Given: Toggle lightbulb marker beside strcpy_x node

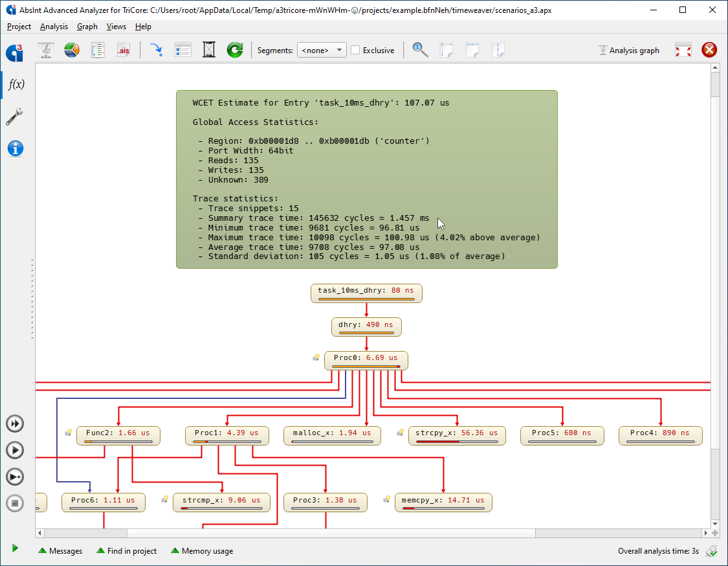Looking at the screenshot, I should click(x=400, y=433).
